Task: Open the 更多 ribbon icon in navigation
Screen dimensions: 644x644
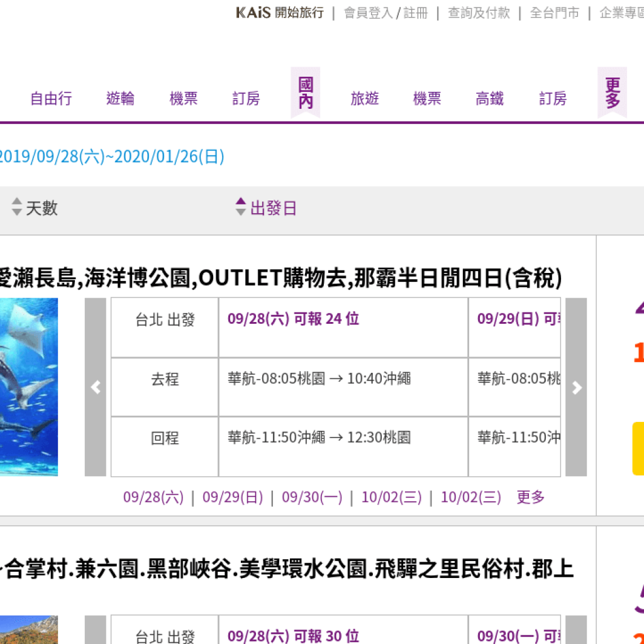Action: pos(613,91)
